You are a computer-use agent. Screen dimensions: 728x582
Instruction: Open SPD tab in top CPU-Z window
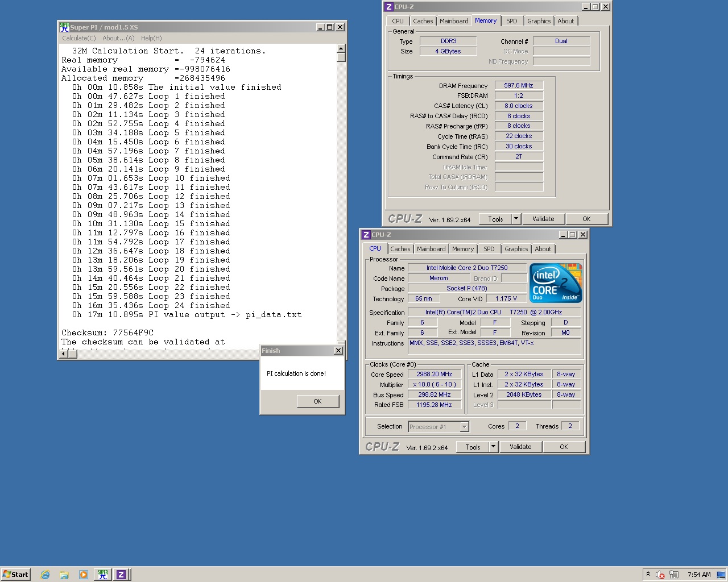coord(512,21)
